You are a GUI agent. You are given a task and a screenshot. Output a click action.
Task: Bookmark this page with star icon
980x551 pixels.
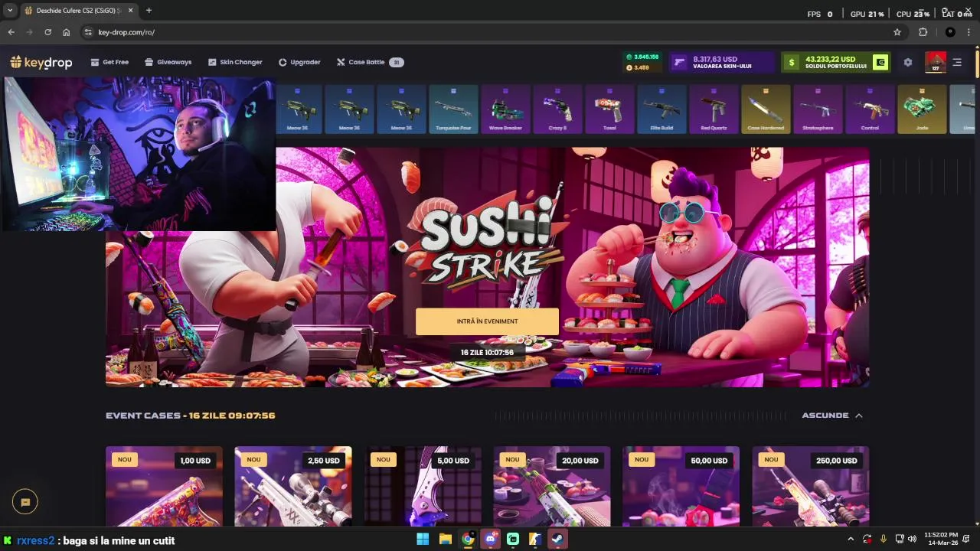pos(897,32)
